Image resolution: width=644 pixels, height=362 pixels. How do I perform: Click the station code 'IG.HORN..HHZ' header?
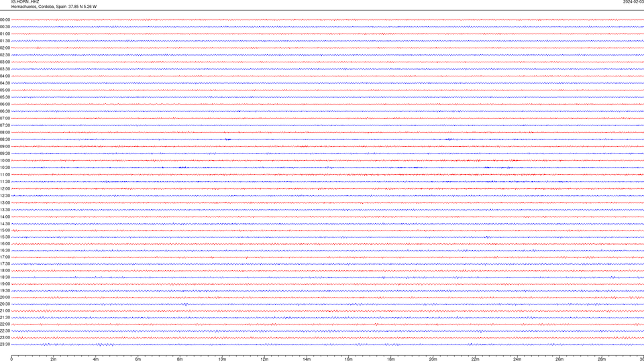tap(25, 2)
